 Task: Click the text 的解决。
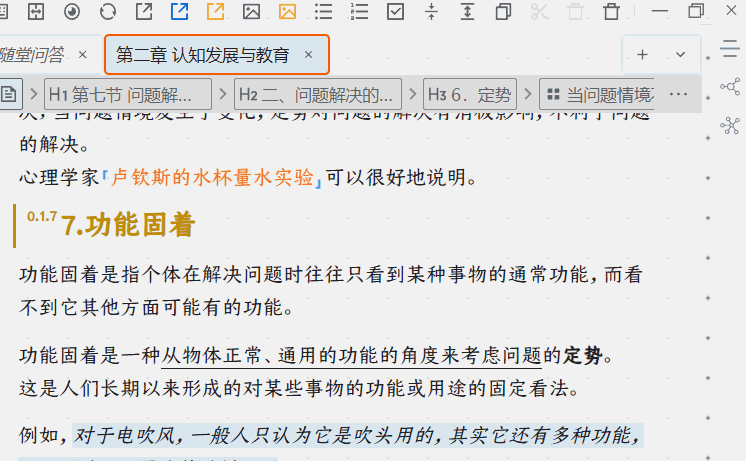(x=54, y=144)
